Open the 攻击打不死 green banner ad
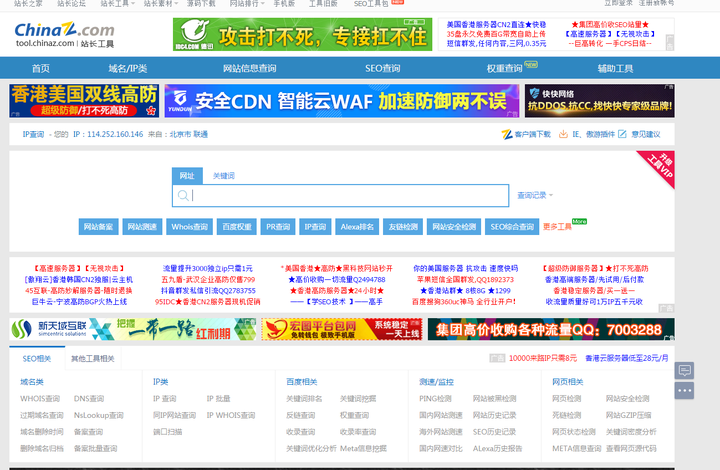The height and width of the screenshot is (470, 720). [x=303, y=34]
